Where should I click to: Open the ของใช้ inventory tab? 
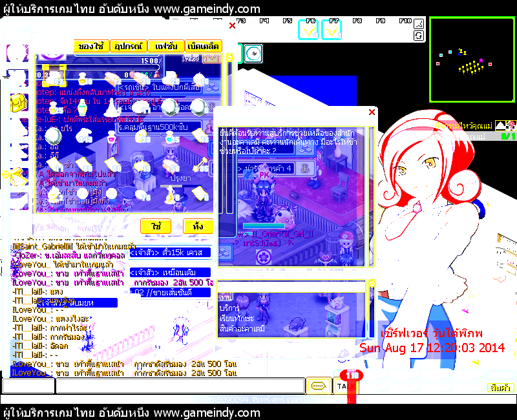pyautogui.click(x=91, y=46)
